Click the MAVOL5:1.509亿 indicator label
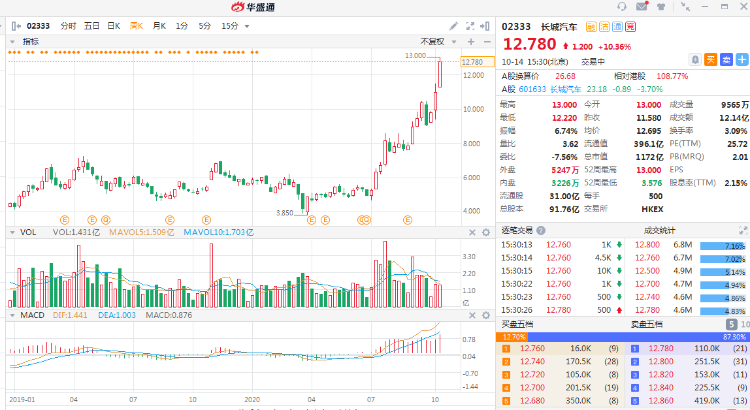 pos(142,233)
